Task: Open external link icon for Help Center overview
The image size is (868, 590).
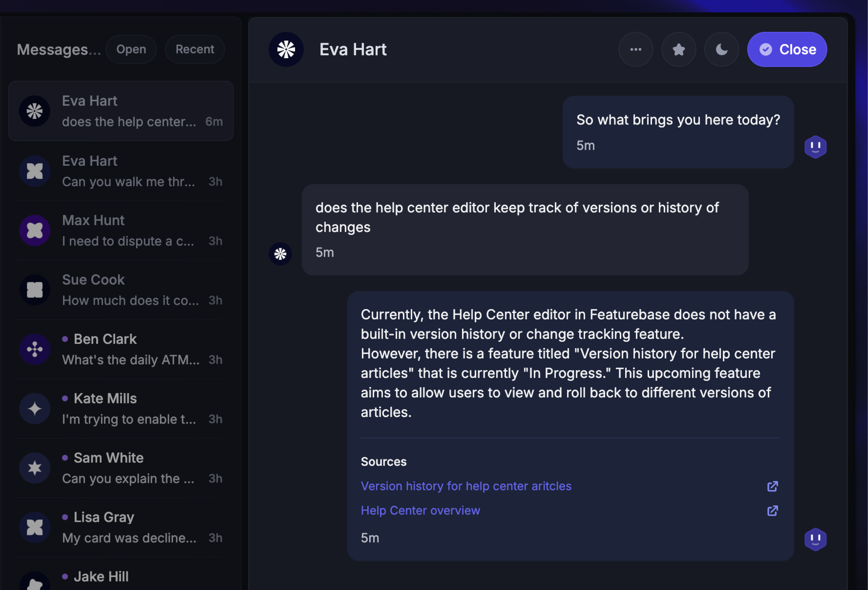Action: tap(772, 511)
